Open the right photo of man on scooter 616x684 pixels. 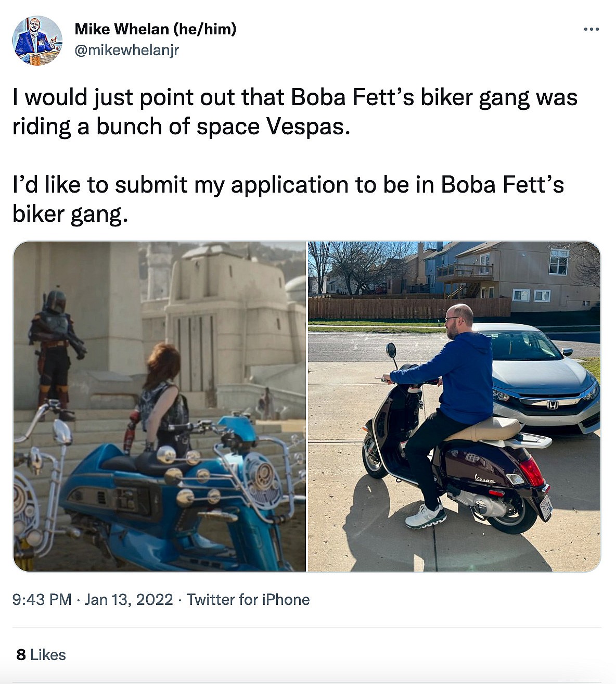click(454, 406)
